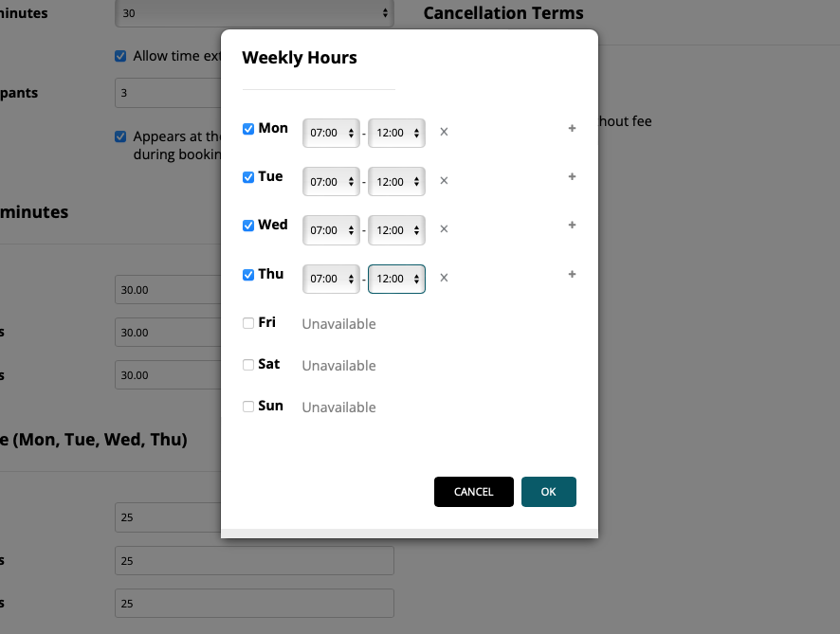The image size is (840, 634).
Task: Uncheck the Mon availability checkbox
Action: (247, 130)
